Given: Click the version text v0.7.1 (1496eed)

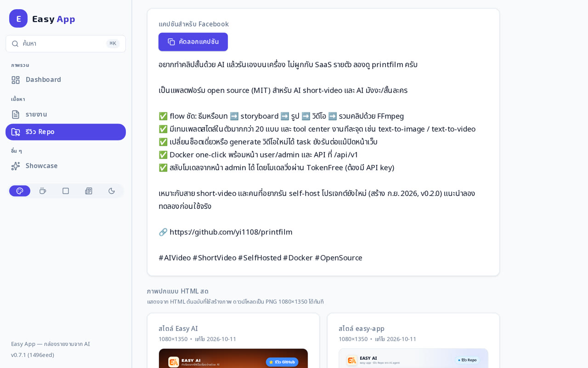Looking at the screenshot, I should 33,355.
